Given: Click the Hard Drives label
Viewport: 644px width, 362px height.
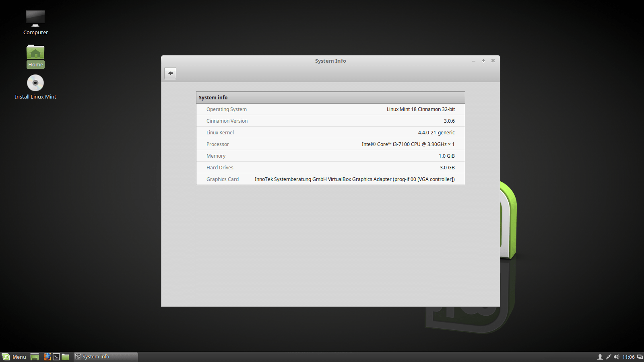Looking at the screenshot, I should 220,168.
